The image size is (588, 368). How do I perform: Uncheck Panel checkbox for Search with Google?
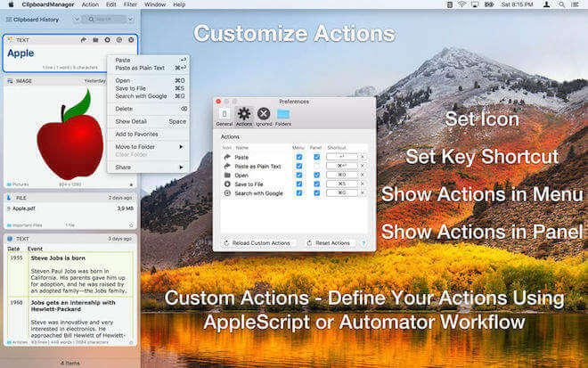(x=317, y=192)
